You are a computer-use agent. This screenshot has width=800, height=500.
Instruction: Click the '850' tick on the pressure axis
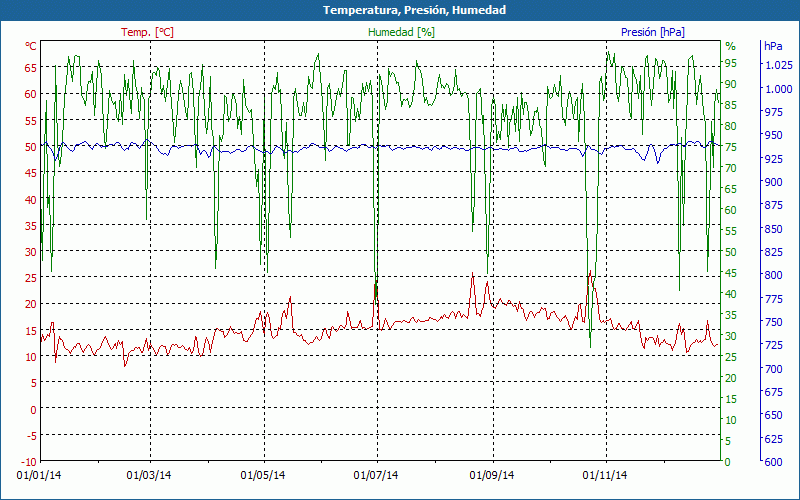tap(773, 229)
